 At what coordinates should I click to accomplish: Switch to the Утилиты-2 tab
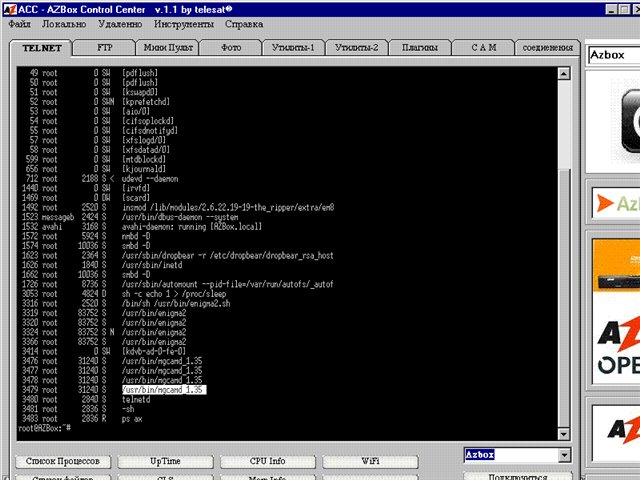(357, 48)
